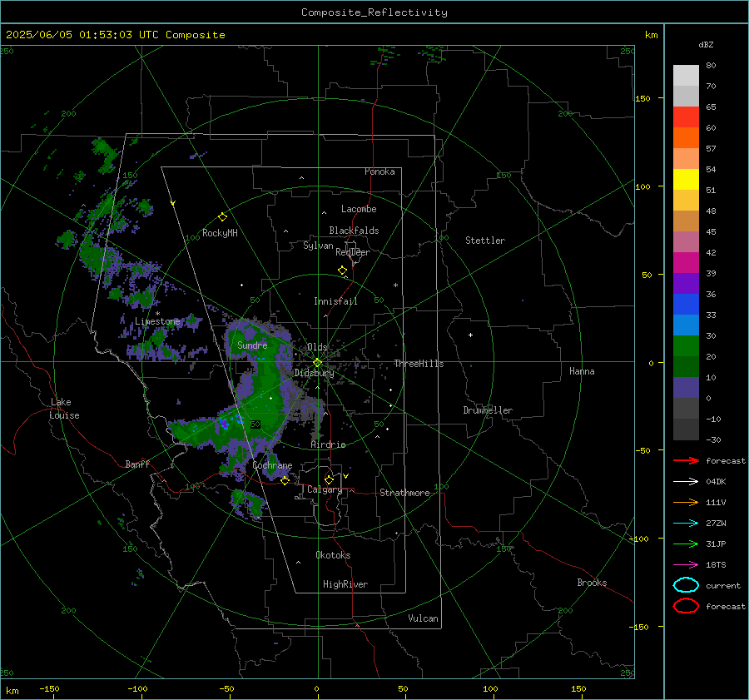Click the slate purple 0-10 dBZ swatch
The image size is (749, 700).
[x=686, y=388]
